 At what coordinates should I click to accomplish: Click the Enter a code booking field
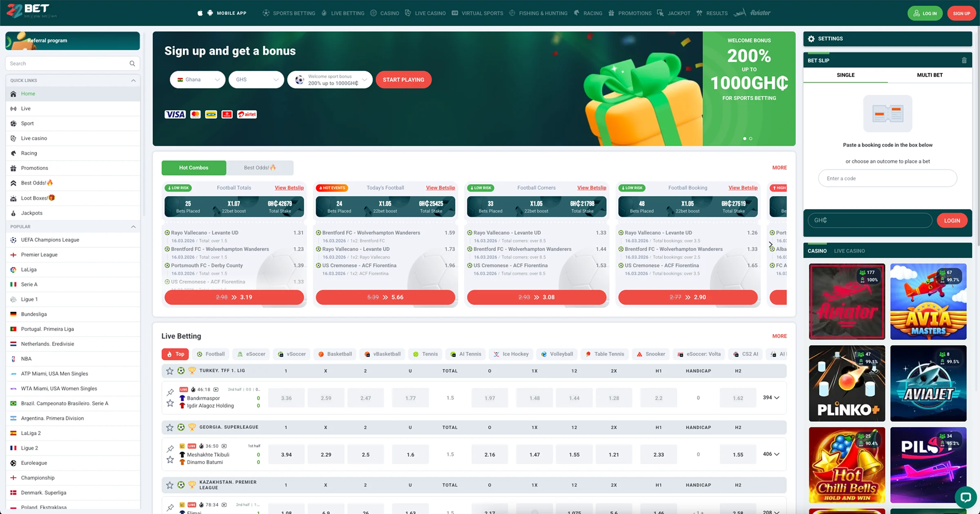tap(887, 178)
